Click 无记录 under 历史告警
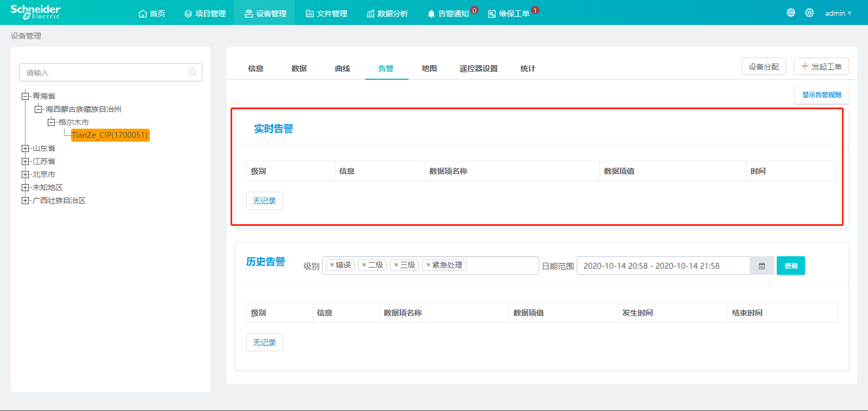 pyautogui.click(x=264, y=342)
